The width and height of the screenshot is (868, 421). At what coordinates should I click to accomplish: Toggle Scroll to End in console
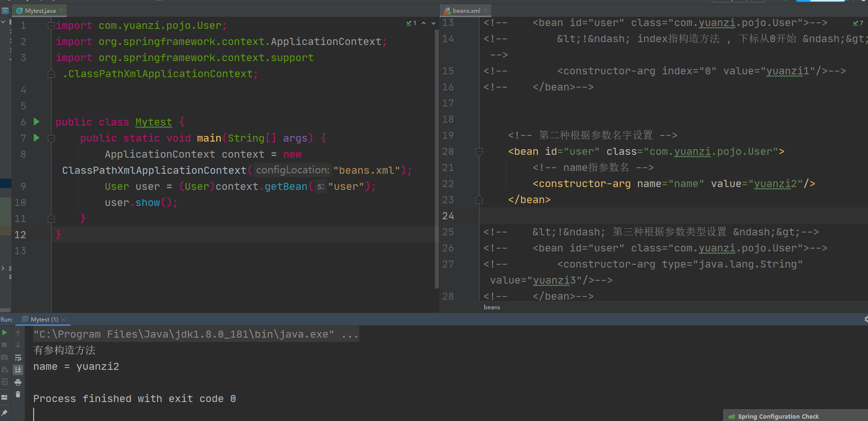point(18,370)
